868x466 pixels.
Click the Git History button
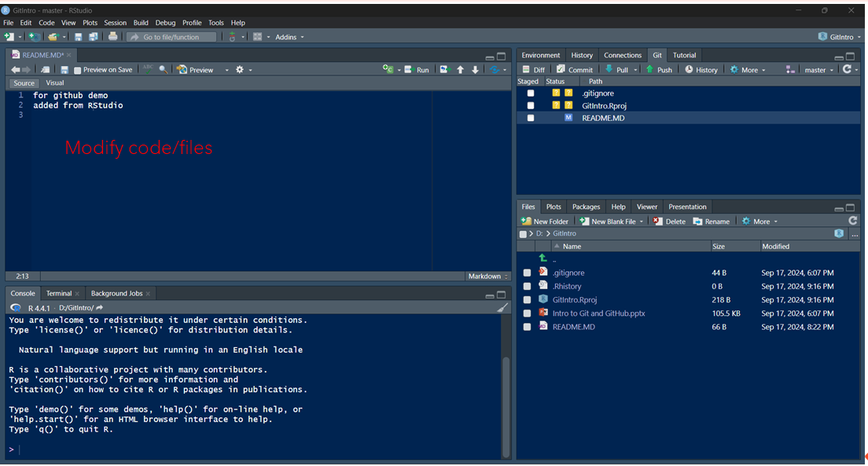pos(701,70)
